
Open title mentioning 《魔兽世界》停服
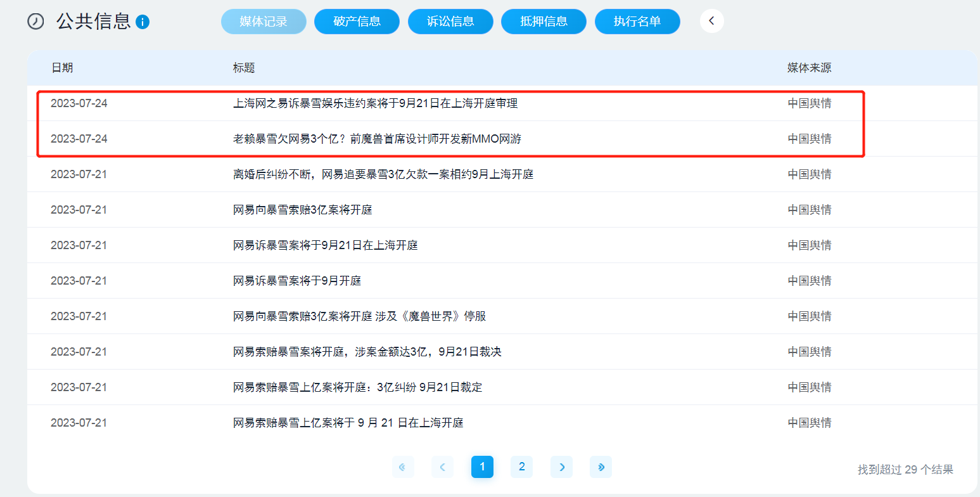[x=360, y=316]
